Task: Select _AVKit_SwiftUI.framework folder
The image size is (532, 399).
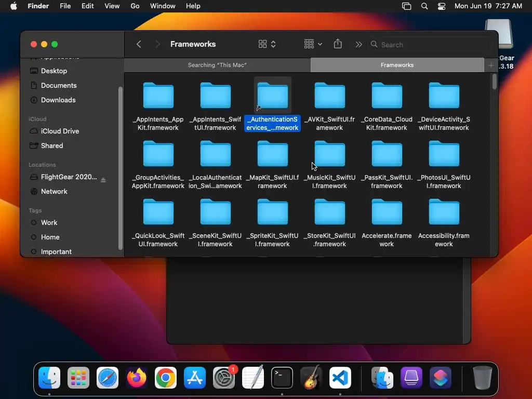Action: pyautogui.click(x=329, y=106)
